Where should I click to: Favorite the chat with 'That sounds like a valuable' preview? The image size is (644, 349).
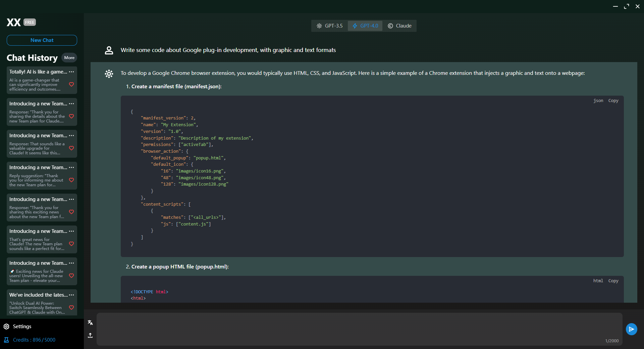point(71,148)
